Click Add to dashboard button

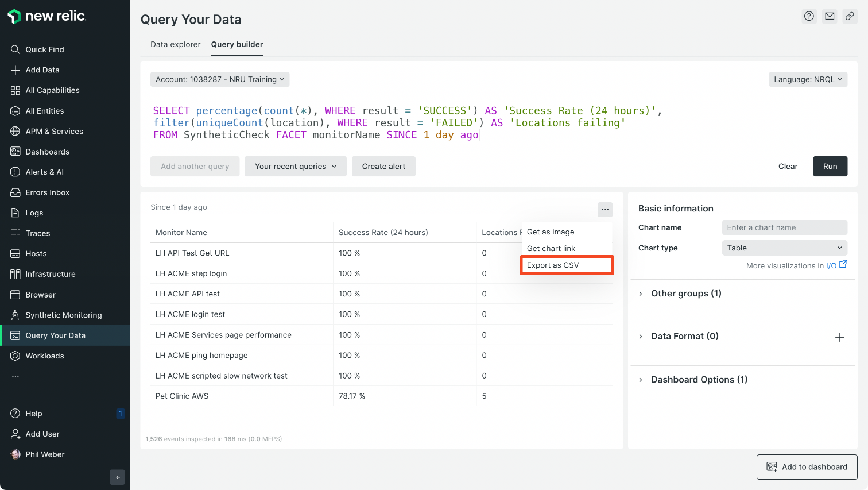[807, 467]
